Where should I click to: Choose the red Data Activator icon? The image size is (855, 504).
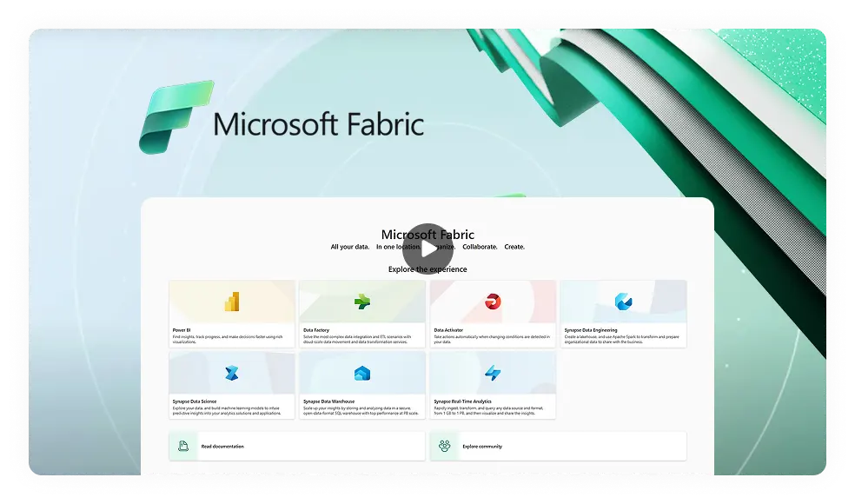tap(493, 302)
